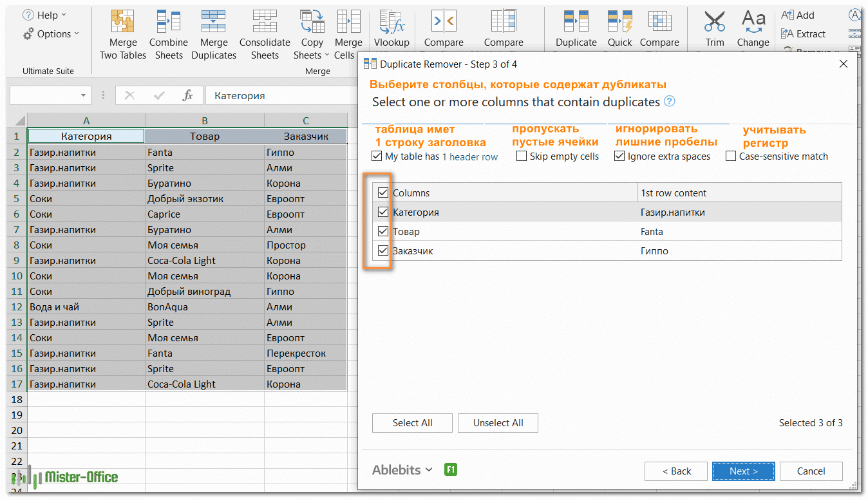Click the blue help question icon
The height and width of the screenshot is (499, 868).
click(670, 102)
